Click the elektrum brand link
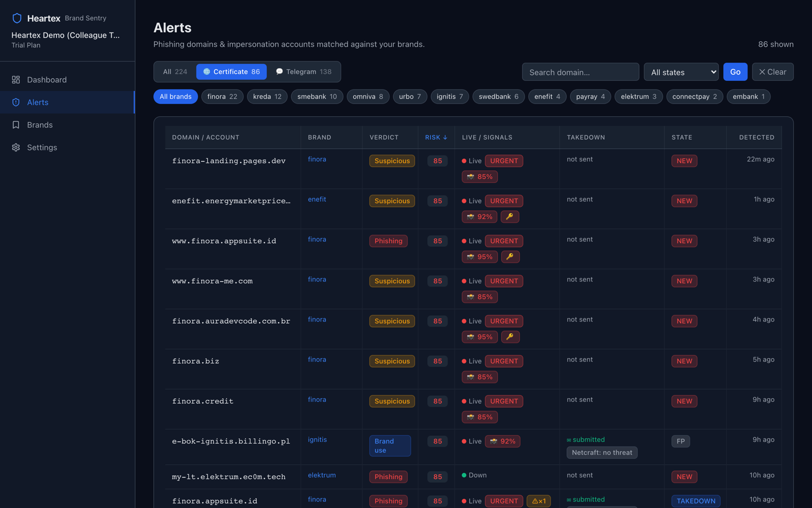 [x=322, y=475]
